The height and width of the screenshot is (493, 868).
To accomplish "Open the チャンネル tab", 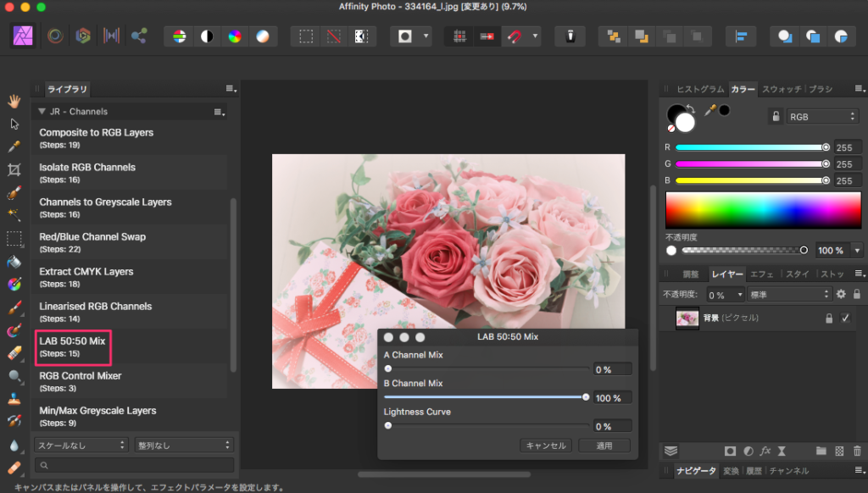I will click(x=788, y=471).
